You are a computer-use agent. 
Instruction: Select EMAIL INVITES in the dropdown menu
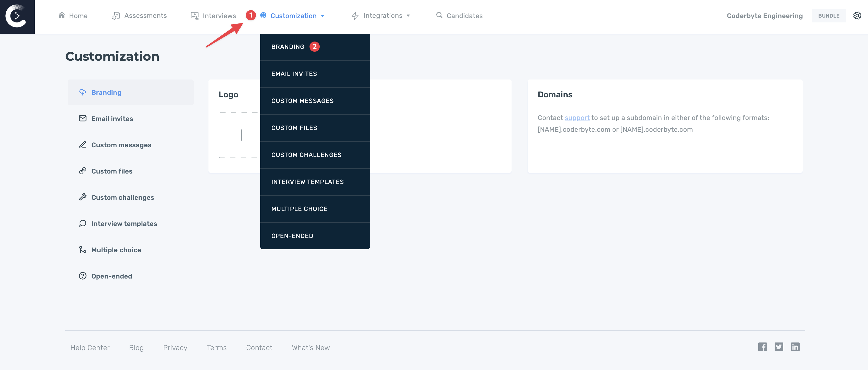click(315, 74)
